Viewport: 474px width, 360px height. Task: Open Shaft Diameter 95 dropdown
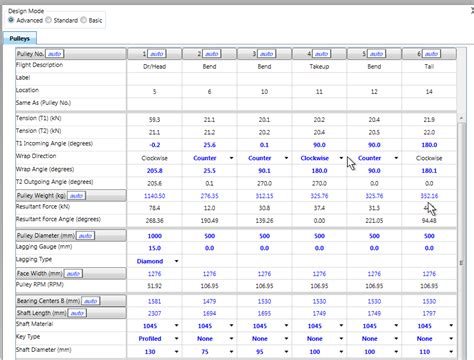[286, 351]
